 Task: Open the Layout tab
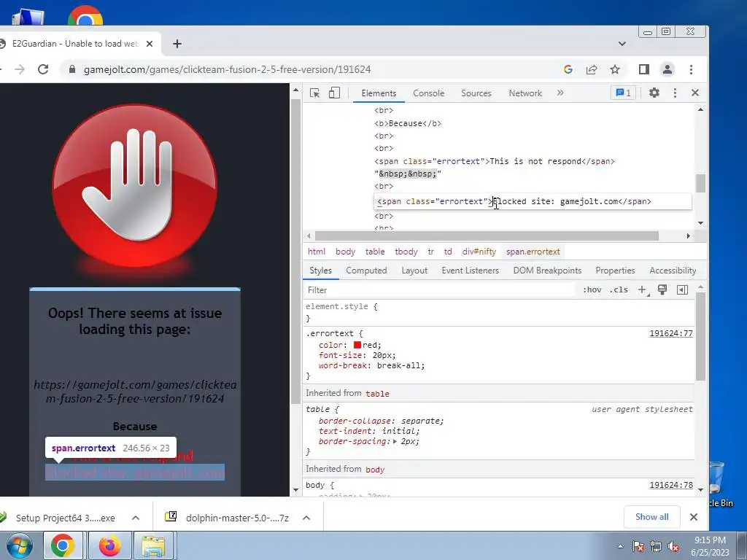[414, 271]
